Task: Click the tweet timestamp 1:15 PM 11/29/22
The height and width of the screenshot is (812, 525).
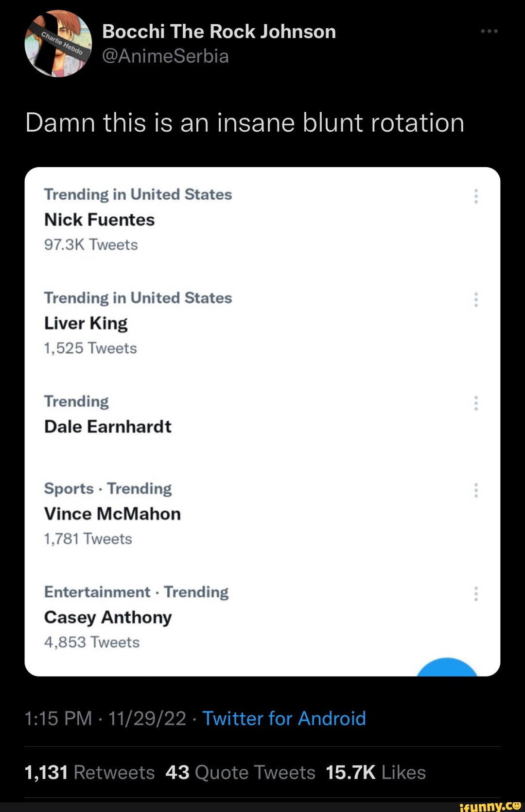Action: point(105,718)
